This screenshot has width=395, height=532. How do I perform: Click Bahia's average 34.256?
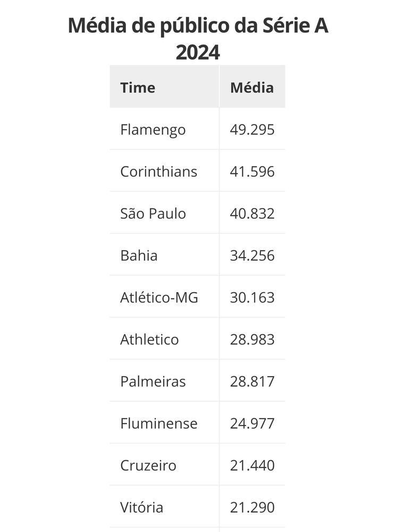[252, 255]
